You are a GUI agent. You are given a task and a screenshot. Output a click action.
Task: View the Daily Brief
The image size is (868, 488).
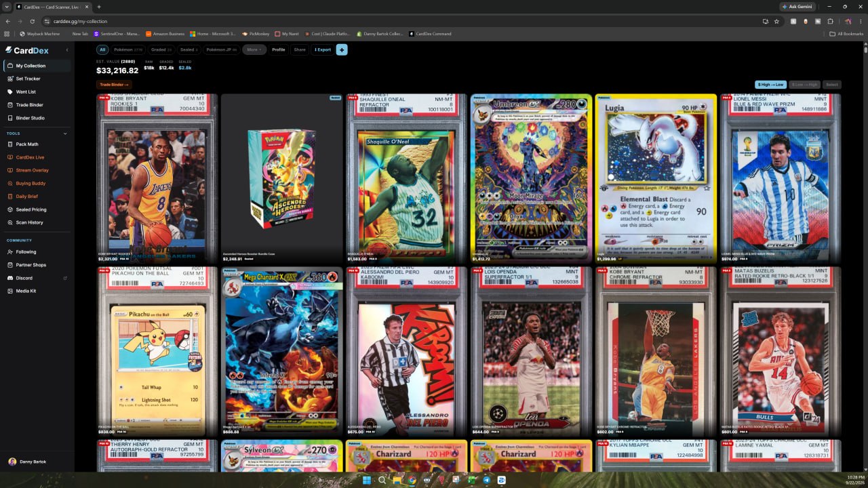tap(37, 197)
